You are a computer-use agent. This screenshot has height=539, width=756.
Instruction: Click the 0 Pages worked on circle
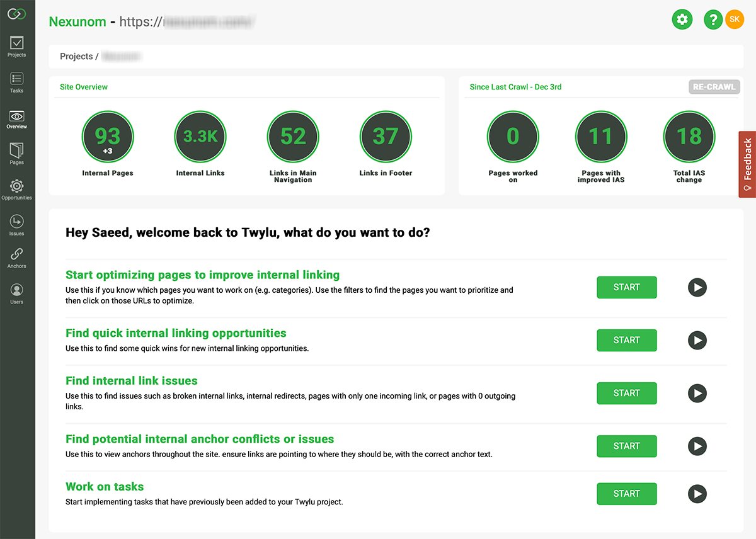point(513,137)
